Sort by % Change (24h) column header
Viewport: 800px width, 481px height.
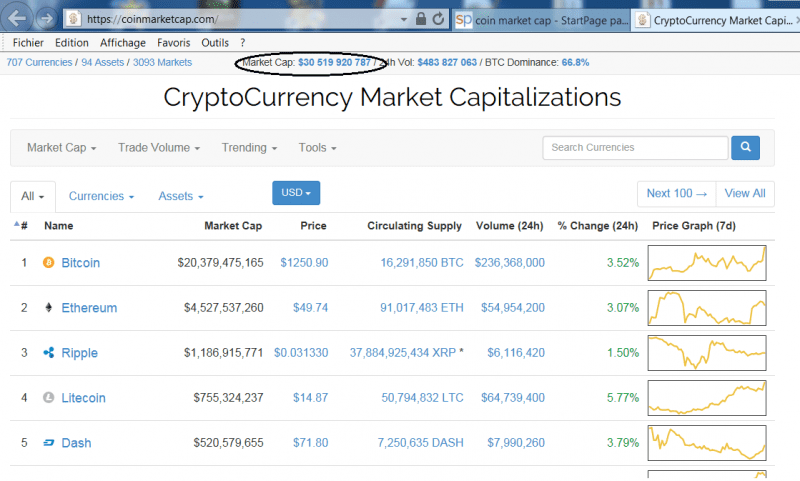pyautogui.click(x=597, y=225)
